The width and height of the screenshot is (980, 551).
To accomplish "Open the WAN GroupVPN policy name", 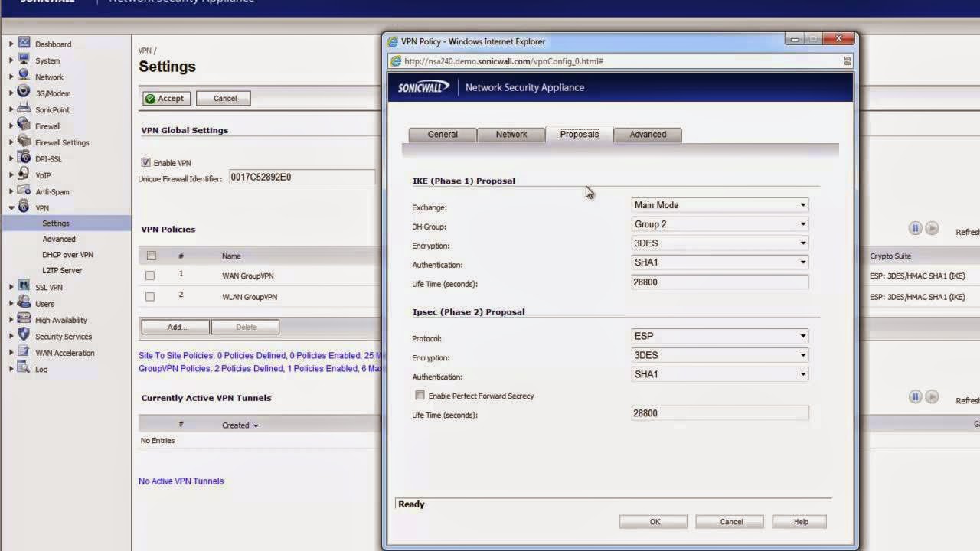I will [248, 275].
